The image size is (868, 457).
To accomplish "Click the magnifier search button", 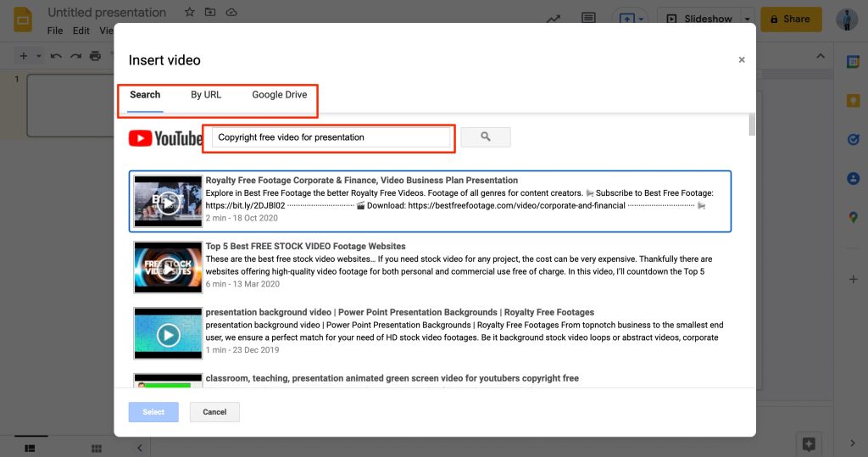I will coord(486,137).
